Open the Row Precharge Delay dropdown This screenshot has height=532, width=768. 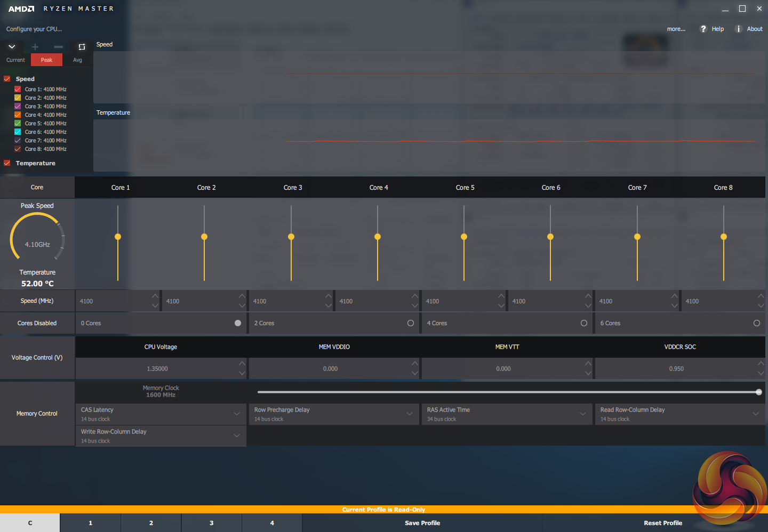[410, 414]
